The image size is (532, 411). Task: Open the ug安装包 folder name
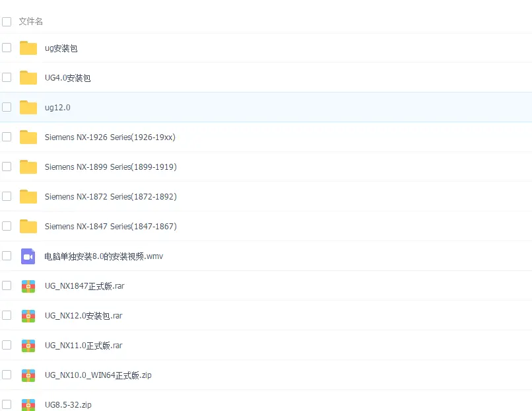click(61, 48)
